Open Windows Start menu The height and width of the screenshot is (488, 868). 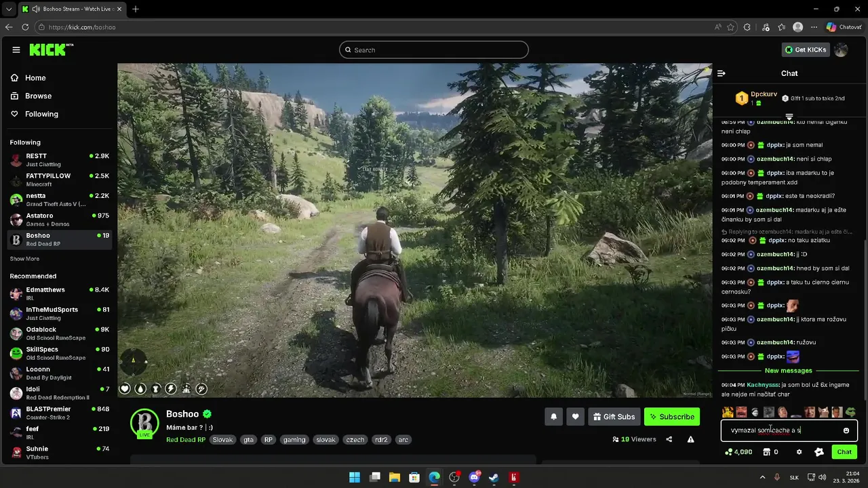(355, 477)
